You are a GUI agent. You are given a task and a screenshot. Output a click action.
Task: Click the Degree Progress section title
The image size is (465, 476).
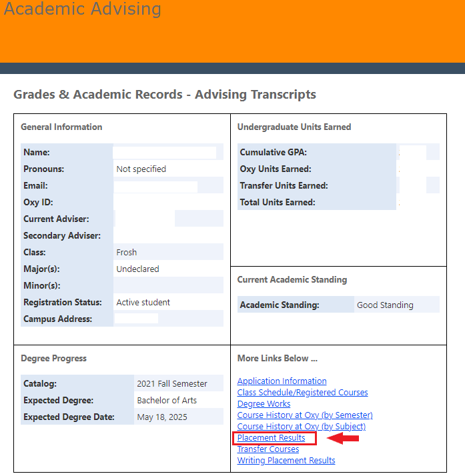tap(53, 359)
